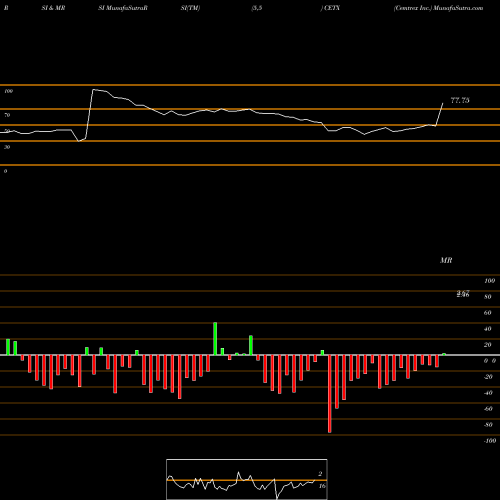Click the RSI axis label 0
Viewport: 500px width, 500px height.
click(5, 171)
